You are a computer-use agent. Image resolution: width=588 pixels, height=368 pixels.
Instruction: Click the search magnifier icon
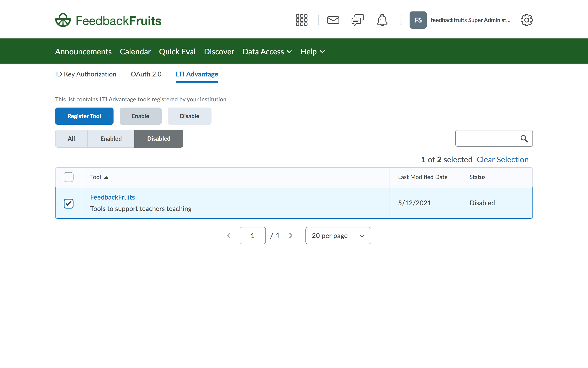point(524,138)
